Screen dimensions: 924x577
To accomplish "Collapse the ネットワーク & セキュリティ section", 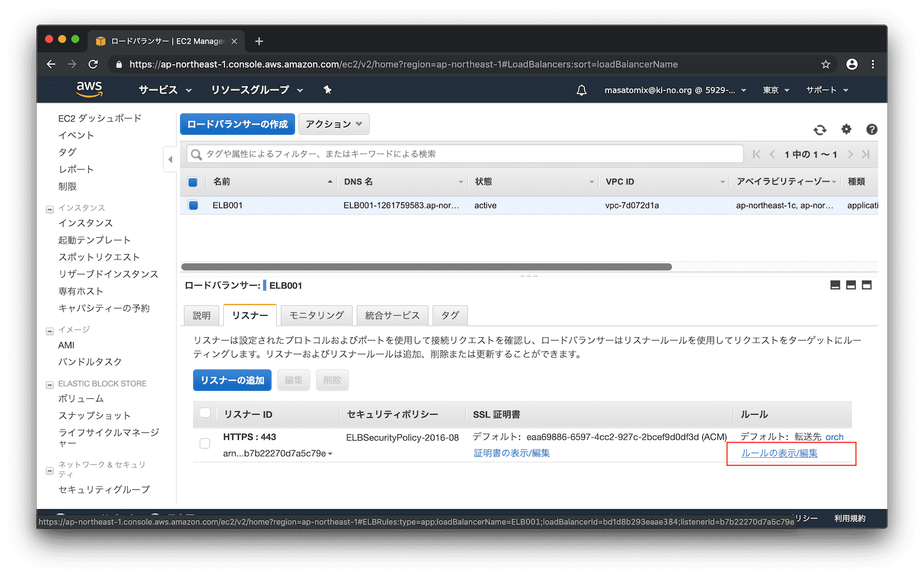I will click(50, 470).
